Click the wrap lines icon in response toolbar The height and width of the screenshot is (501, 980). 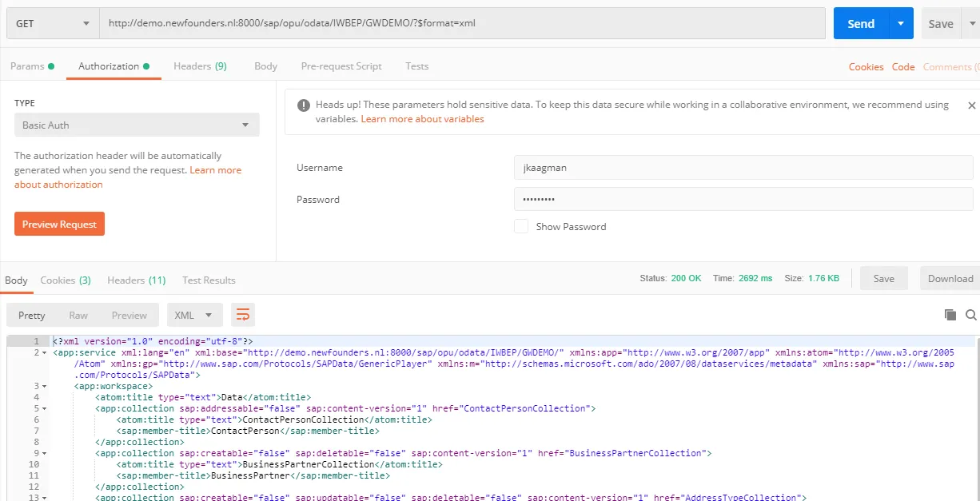pyautogui.click(x=243, y=315)
